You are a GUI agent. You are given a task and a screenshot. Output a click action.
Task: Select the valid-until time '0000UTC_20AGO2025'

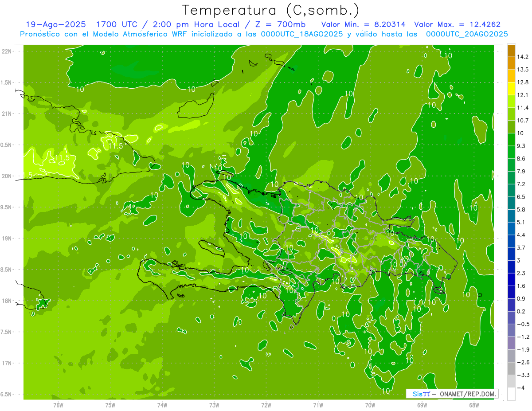[x=467, y=34]
